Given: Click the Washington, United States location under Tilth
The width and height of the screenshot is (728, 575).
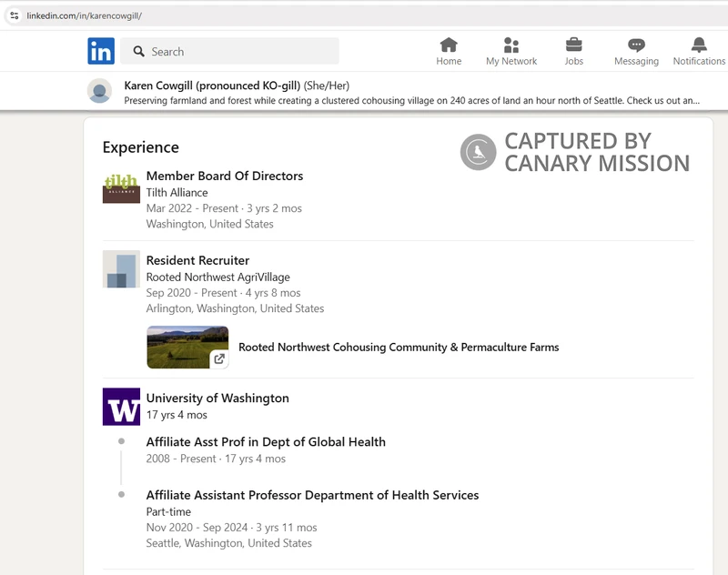Looking at the screenshot, I should (210, 224).
